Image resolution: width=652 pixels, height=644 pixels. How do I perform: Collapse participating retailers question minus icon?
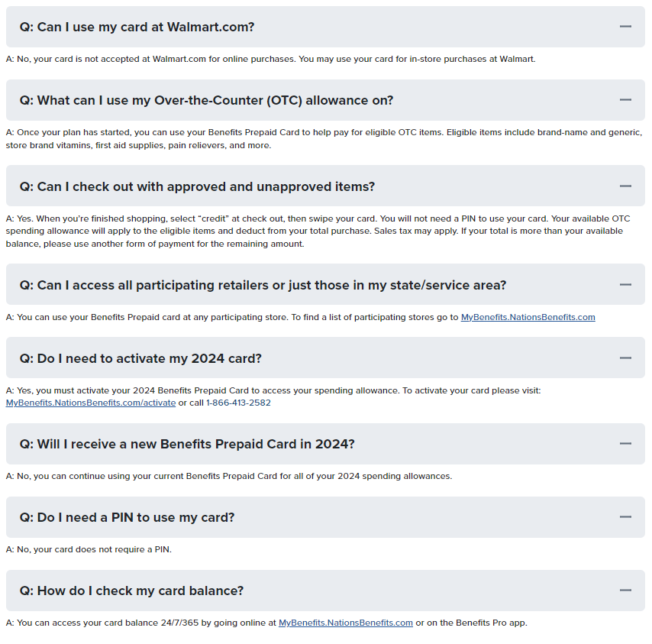625,284
